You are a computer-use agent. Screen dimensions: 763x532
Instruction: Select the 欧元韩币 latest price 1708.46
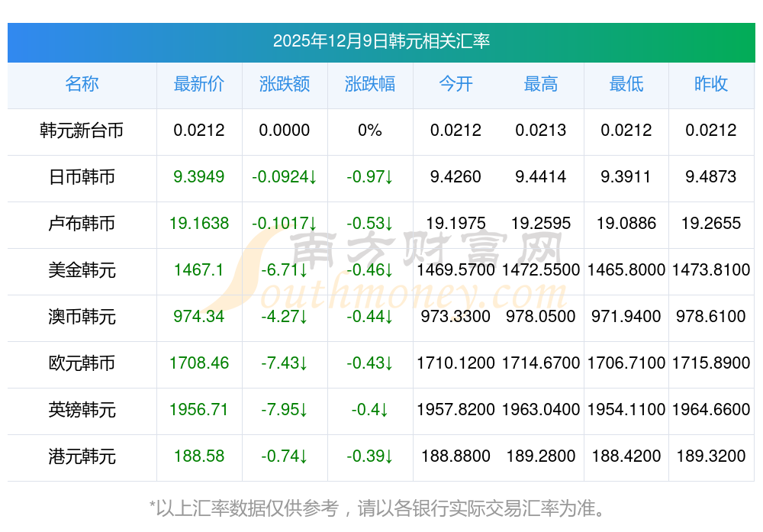point(199,363)
